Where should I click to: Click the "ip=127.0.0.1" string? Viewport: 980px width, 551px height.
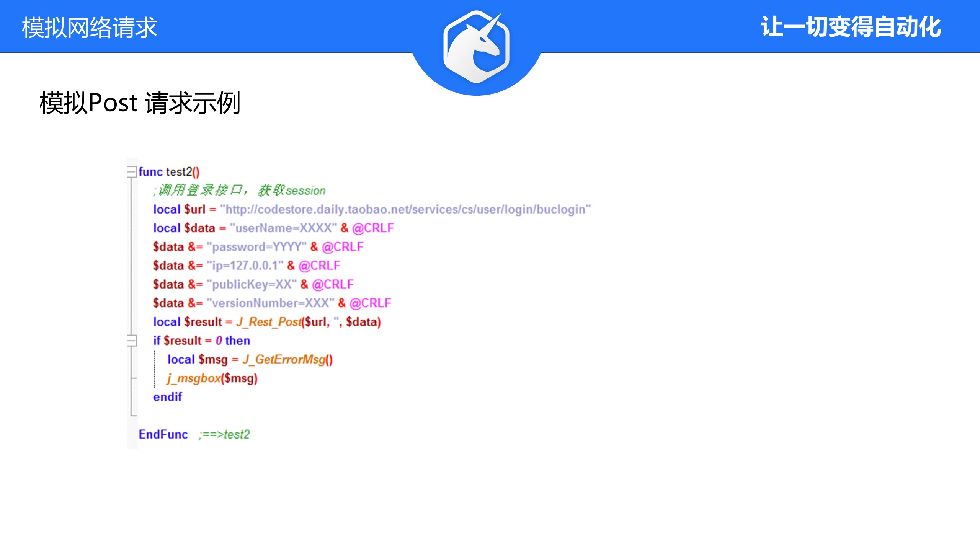point(245,266)
